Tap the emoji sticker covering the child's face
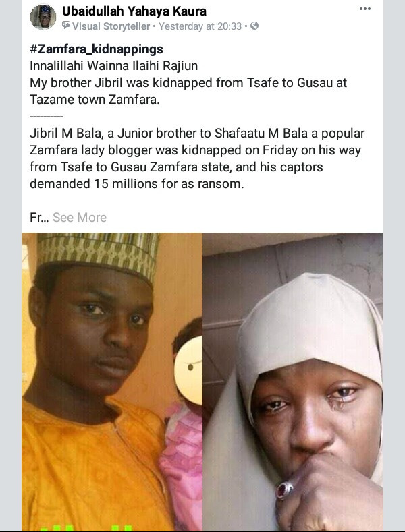 coord(188,369)
